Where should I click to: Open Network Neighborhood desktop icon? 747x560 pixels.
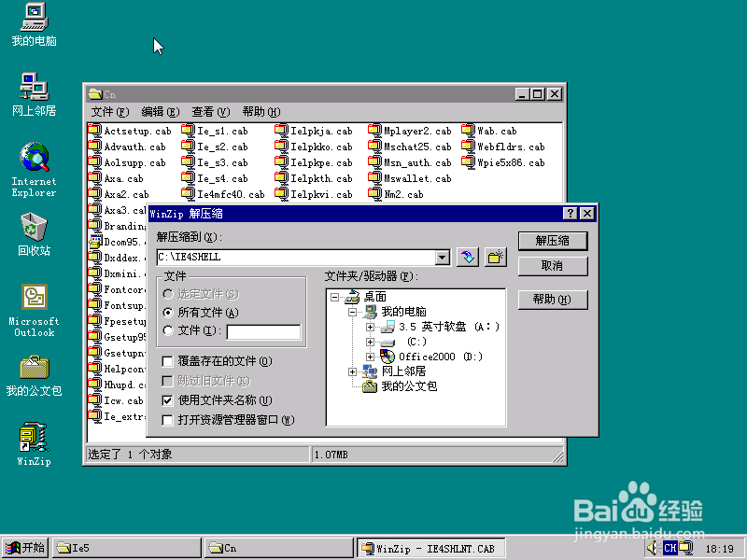[x=35, y=94]
